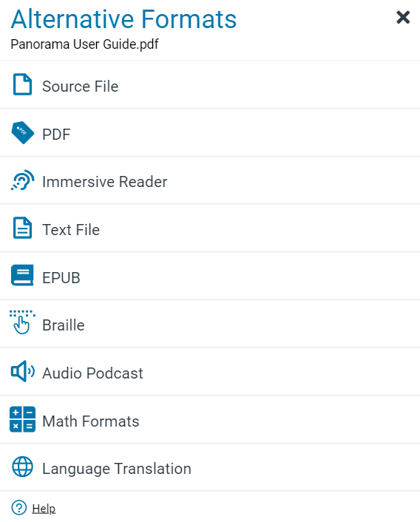Choose the EPUB format label
Screen dimensions: 420x522
pyautogui.click(x=61, y=278)
